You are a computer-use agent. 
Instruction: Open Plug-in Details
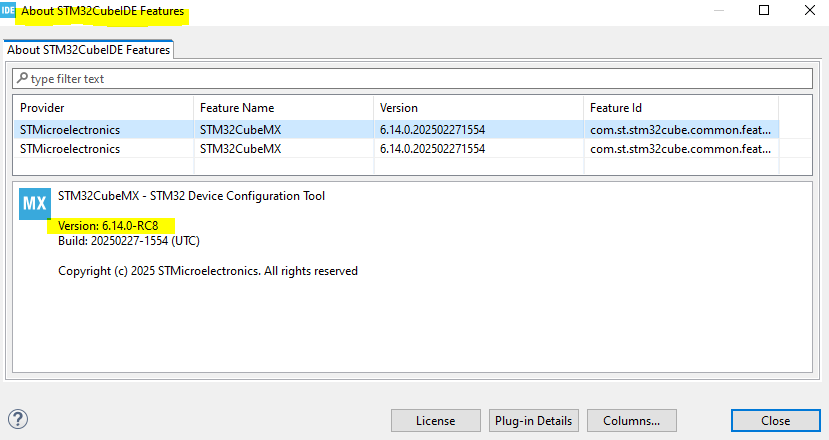[x=534, y=420]
